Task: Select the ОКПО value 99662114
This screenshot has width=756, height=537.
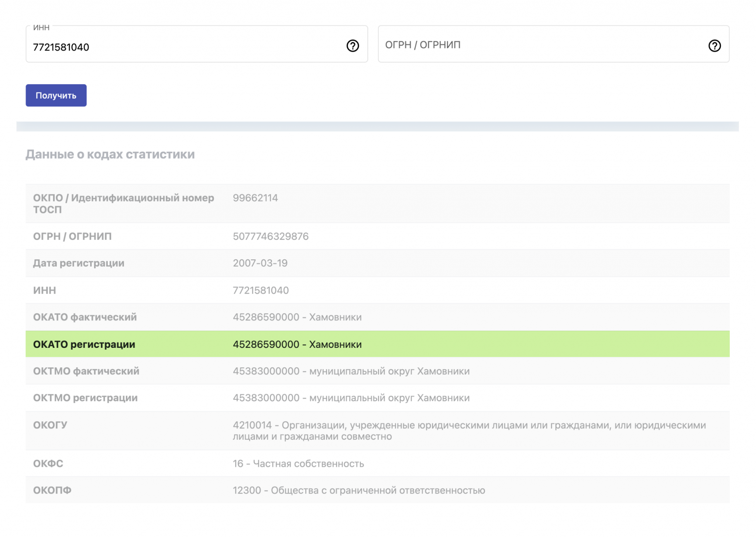Action: coord(255,198)
